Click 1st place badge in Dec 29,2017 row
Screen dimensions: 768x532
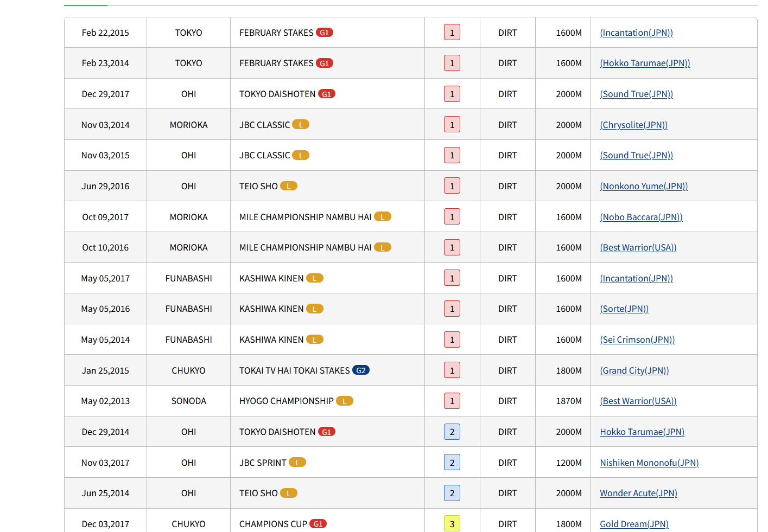[x=452, y=94]
